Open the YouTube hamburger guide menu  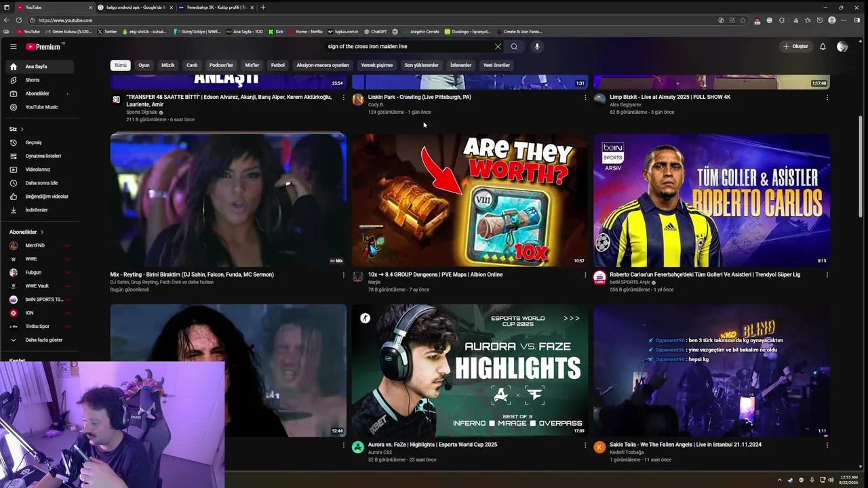(13, 47)
